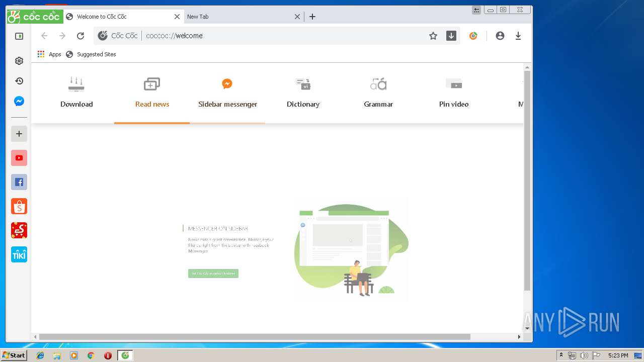Reload the current page

coord(80,36)
